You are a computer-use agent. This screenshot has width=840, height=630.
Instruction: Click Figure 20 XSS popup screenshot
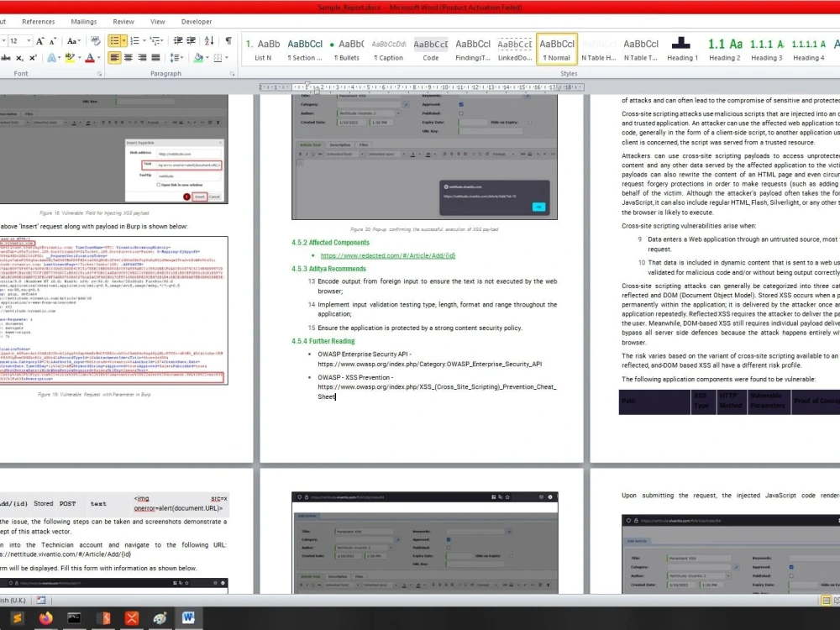click(x=424, y=156)
